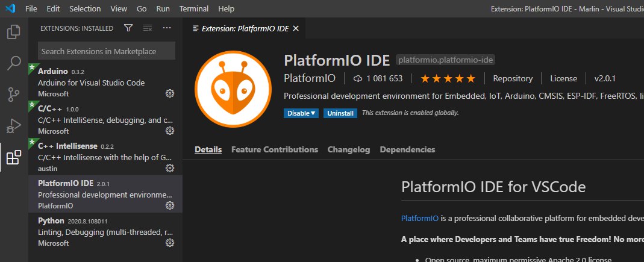The image size is (644, 262).
Task: Click the PlatformIO alien logo
Action: click(233, 89)
